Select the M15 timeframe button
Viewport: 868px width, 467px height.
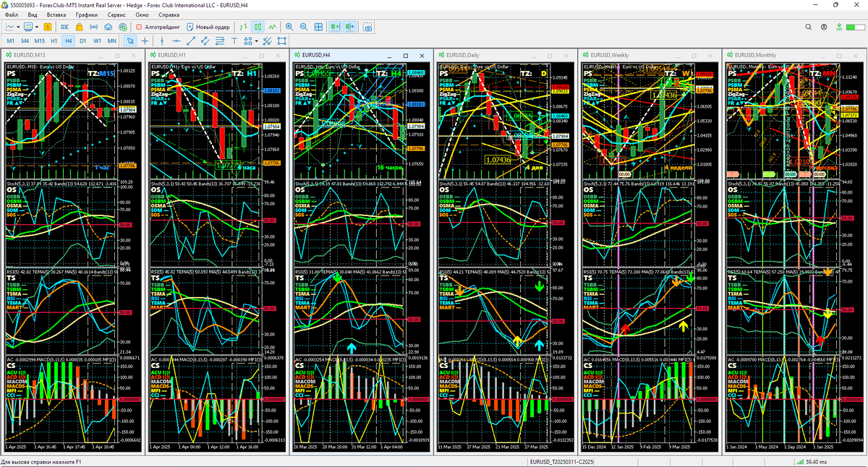pos(39,41)
